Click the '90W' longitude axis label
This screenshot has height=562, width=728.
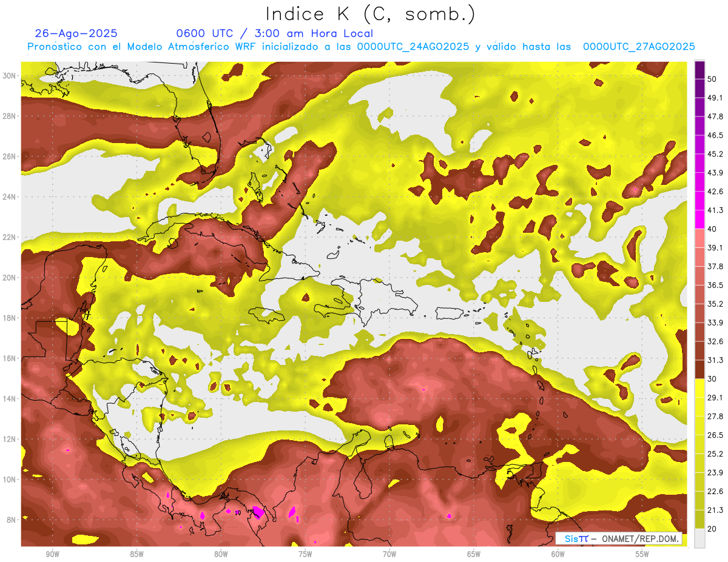tap(53, 555)
